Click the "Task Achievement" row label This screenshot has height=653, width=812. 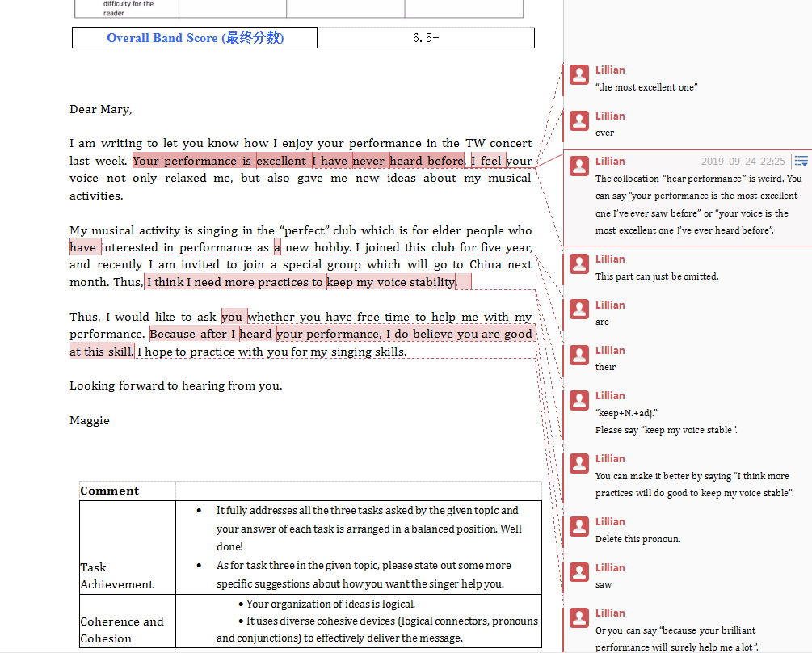point(116,576)
